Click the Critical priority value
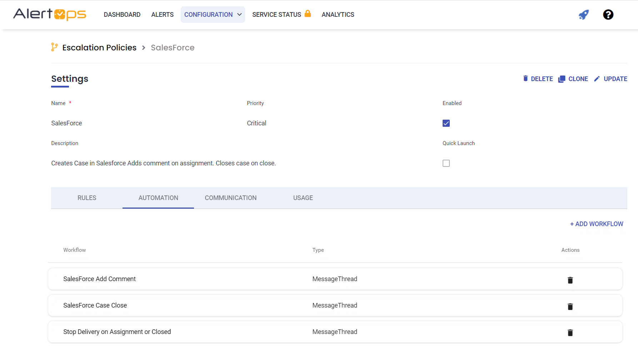 click(x=256, y=123)
